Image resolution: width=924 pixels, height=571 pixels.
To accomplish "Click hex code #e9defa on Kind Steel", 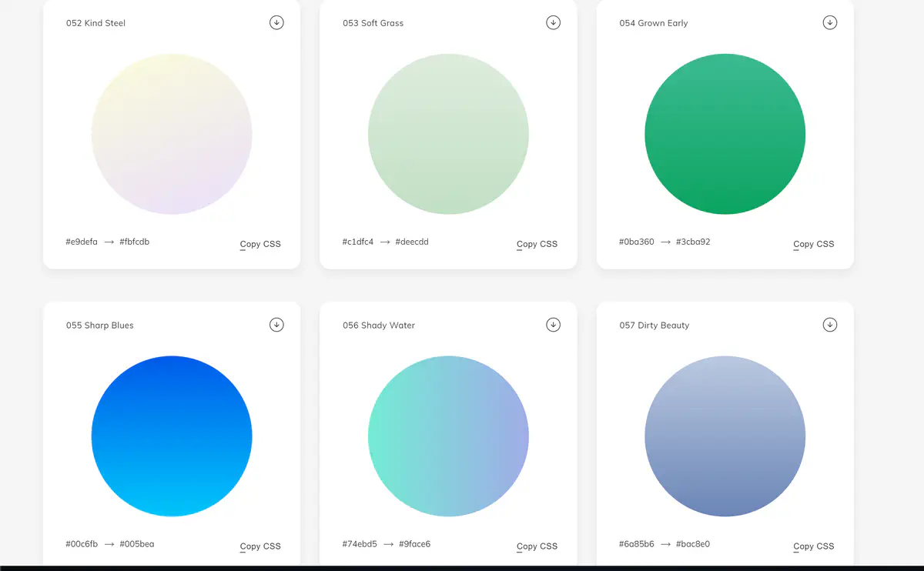I will (82, 242).
